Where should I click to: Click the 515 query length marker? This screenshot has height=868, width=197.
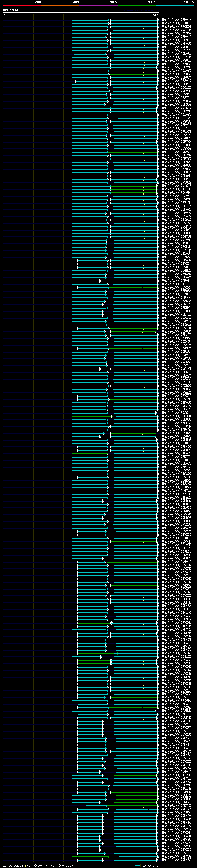pos(155,15)
